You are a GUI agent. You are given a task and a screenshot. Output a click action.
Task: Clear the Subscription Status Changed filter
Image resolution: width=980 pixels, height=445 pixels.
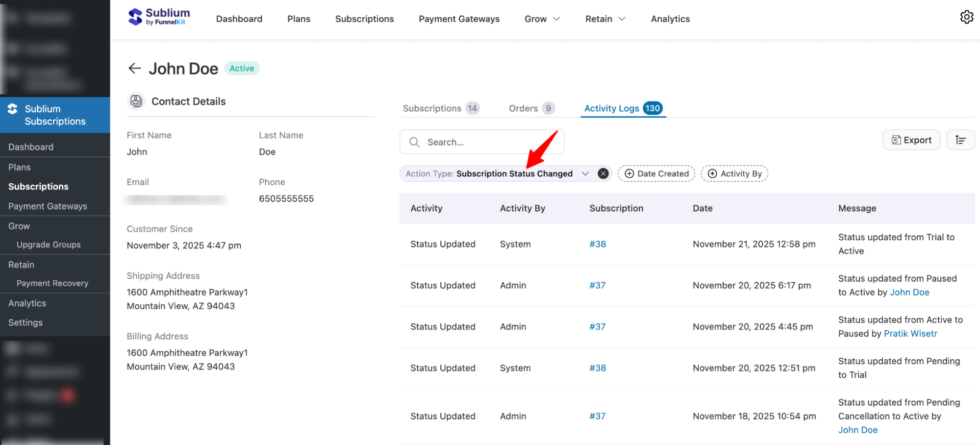[x=603, y=173]
